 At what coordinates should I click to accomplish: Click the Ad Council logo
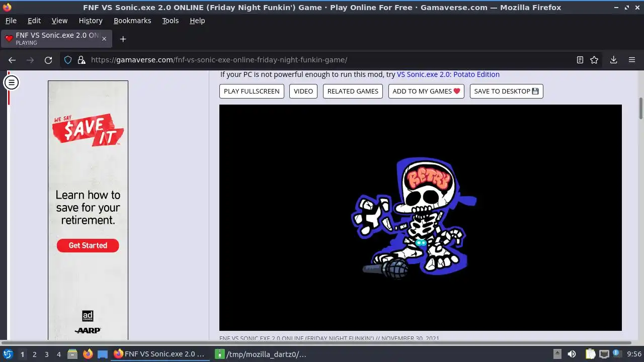88,316
